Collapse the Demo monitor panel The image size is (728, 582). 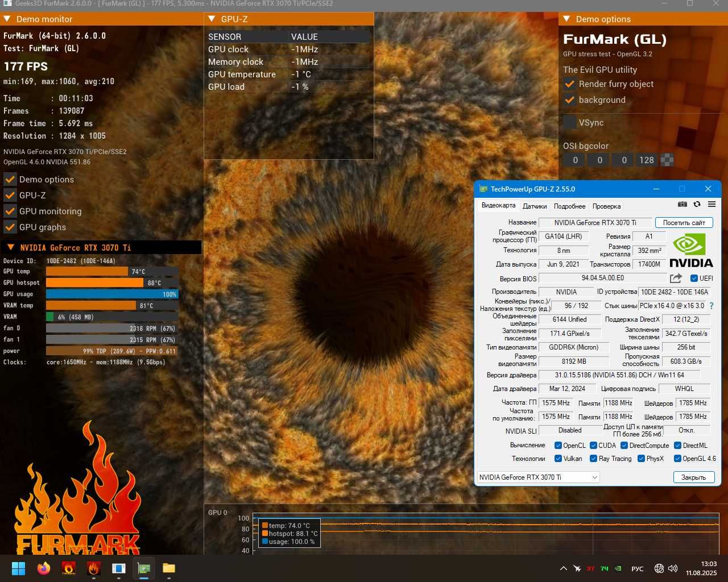point(7,19)
